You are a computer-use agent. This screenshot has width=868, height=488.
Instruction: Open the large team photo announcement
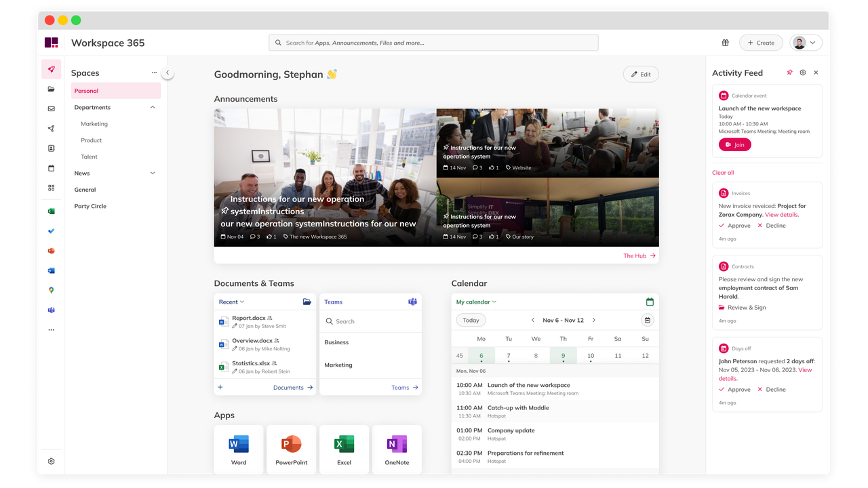pyautogui.click(x=325, y=178)
